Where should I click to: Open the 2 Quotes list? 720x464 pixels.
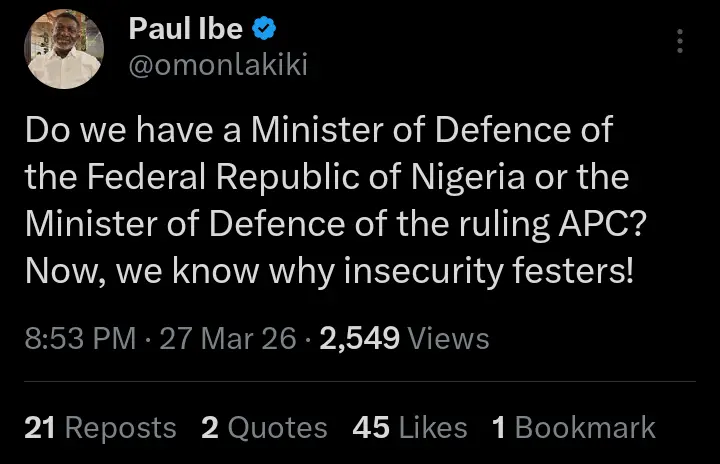(264, 428)
